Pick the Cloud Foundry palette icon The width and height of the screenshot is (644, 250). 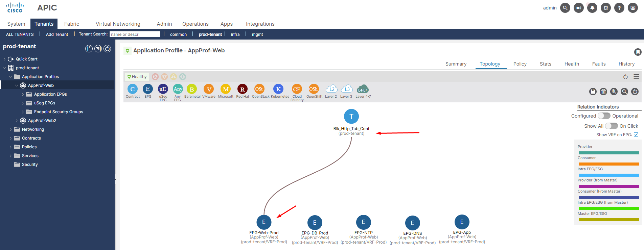[297, 89]
